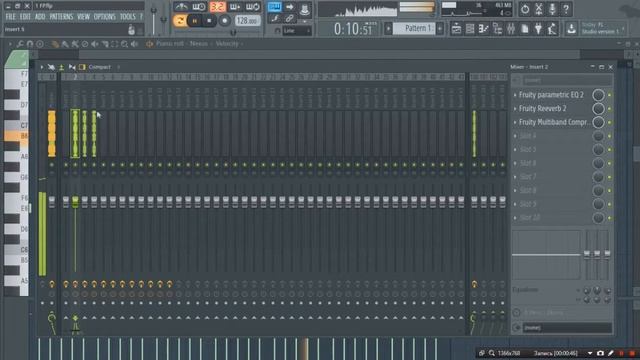The image size is (640, 360).
Task: Toggle loop recording icon
Action: click(252, 7)
